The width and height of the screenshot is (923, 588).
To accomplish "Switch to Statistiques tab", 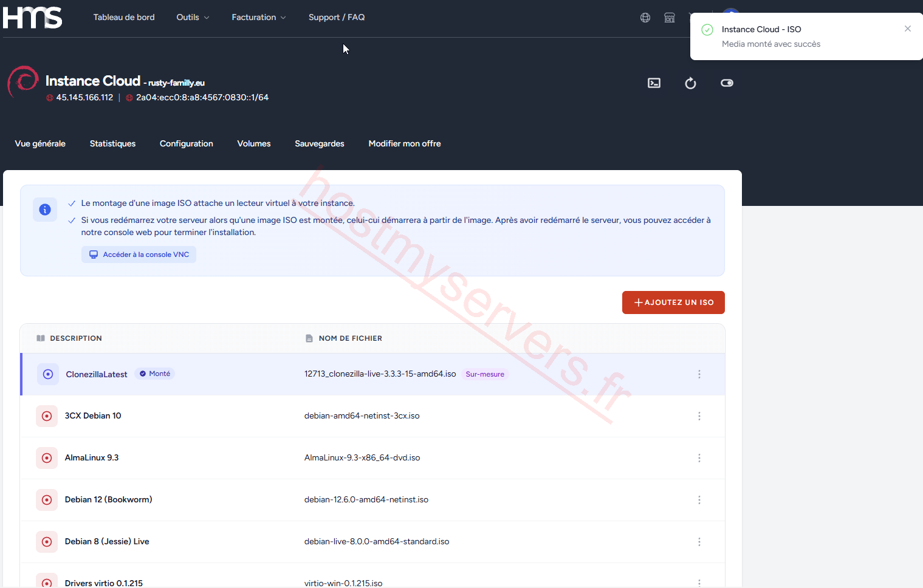I will tap(112, 143).
